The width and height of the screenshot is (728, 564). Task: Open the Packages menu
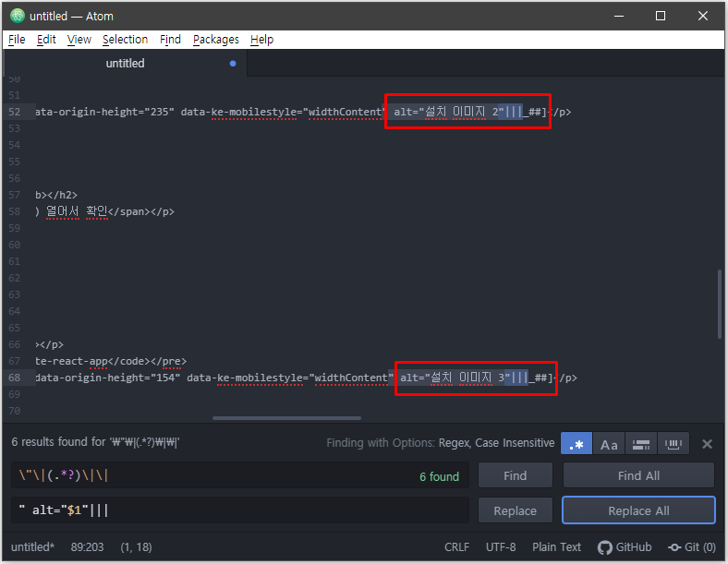point(216,40)
